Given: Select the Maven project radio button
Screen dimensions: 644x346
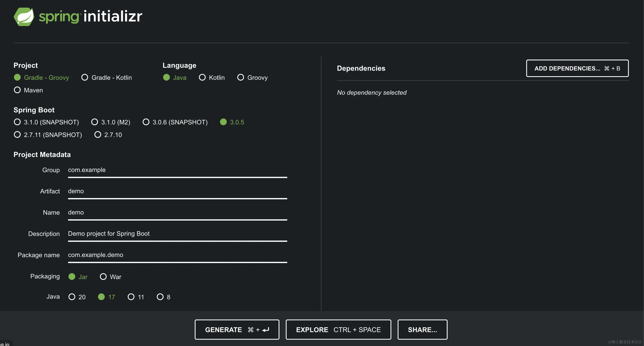Looking at the screenshot, I should [17, 90].
